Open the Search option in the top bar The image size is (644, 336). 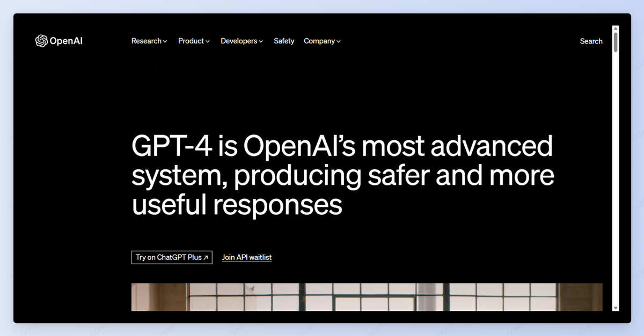pyautogui.click(x=591, y=41)
